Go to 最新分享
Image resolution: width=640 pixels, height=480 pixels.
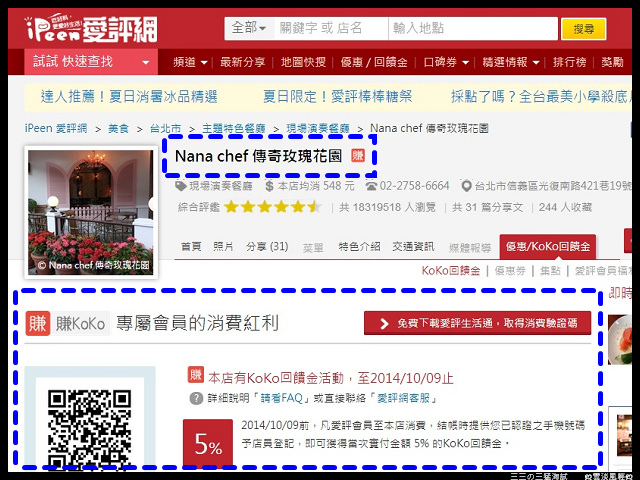point(242,62)
